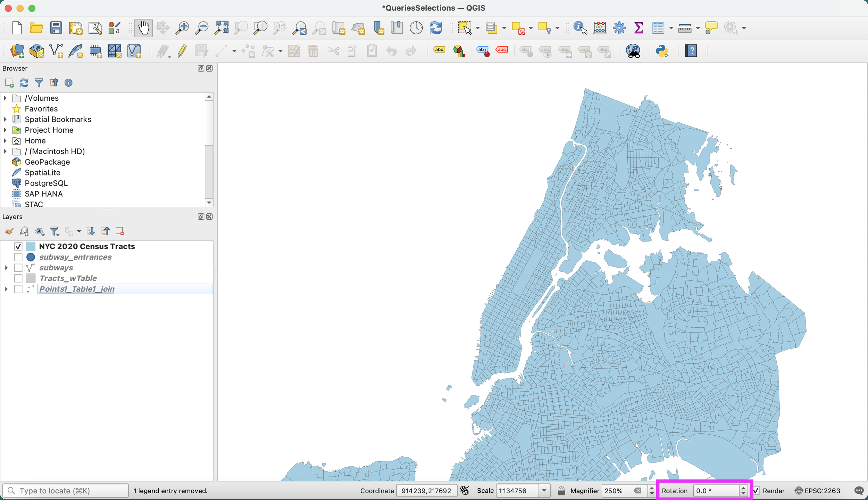Click the MetaSearch Catalog Services icon
This screenshot has height=500, width=868.
pos(634,51)
